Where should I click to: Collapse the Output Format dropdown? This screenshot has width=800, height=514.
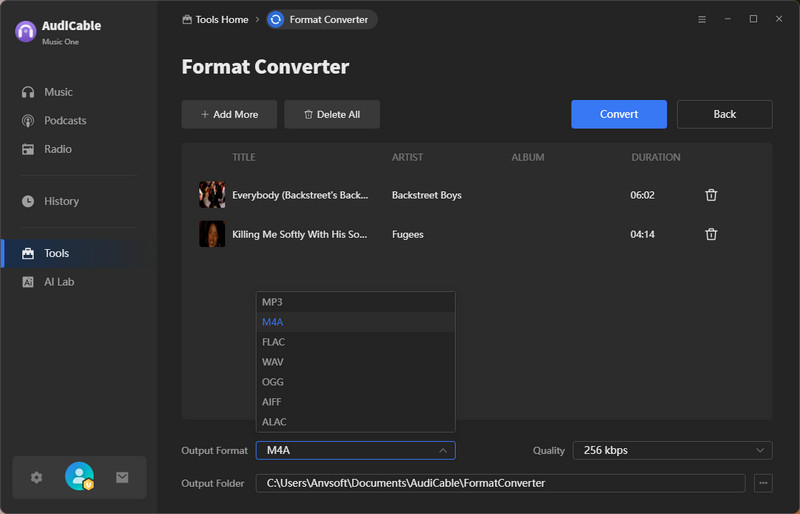[356, 450]
